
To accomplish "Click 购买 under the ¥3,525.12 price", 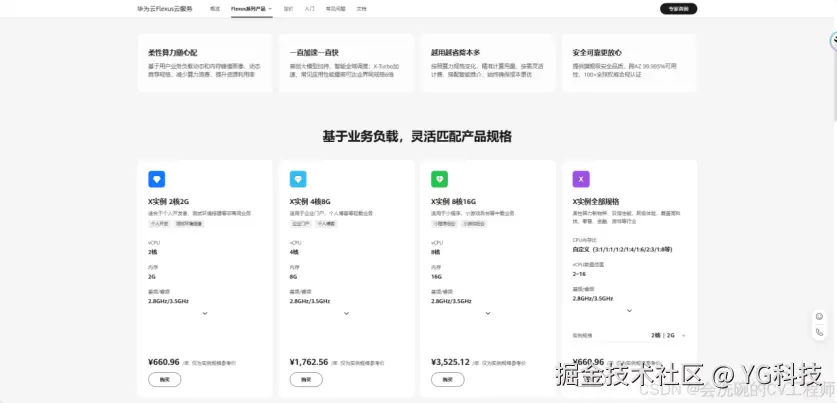I will click(447, 380).
